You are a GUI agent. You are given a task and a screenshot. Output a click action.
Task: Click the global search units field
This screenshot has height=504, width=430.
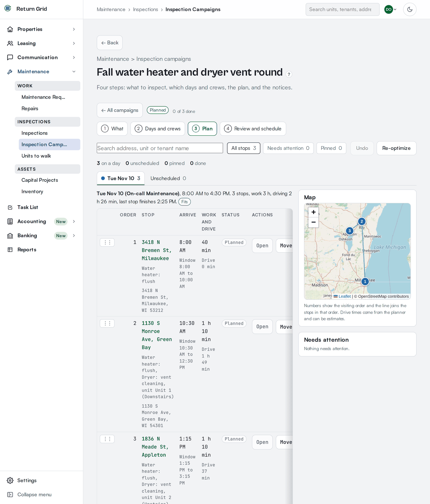(342, 10)
